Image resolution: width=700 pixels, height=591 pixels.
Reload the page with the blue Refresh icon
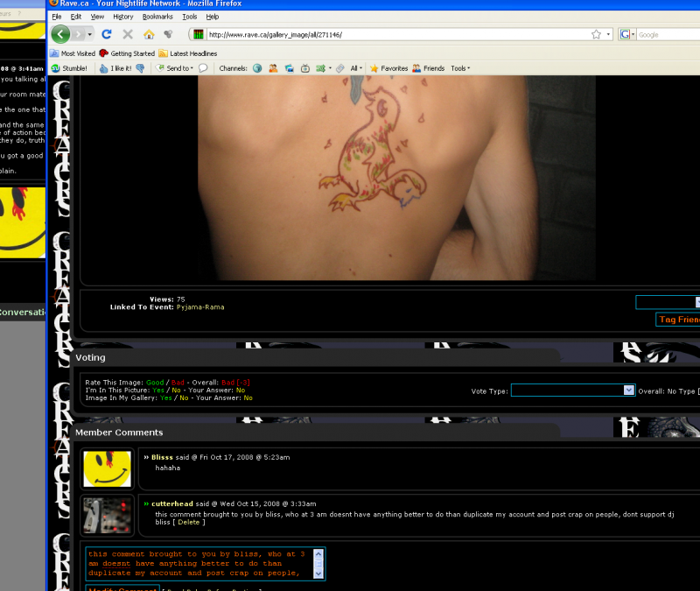[x=106, y=34]
